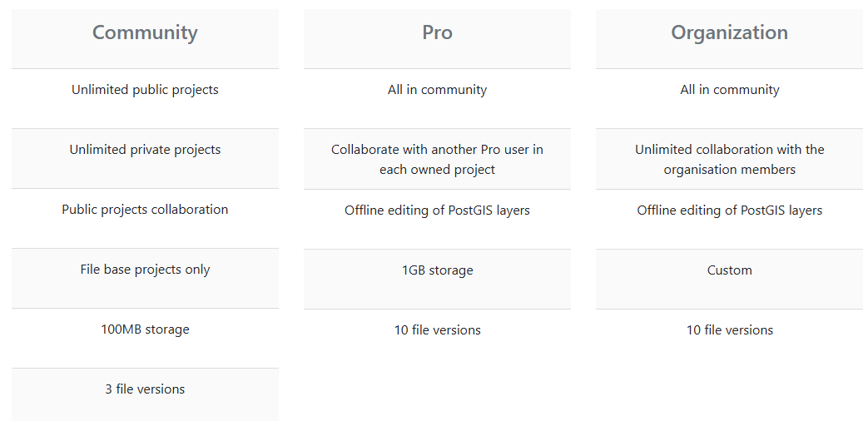Image resolution: width=868 pixels, height=421 pixels.
Task: Select the 1GB storage cell
Action: [437, 270]
